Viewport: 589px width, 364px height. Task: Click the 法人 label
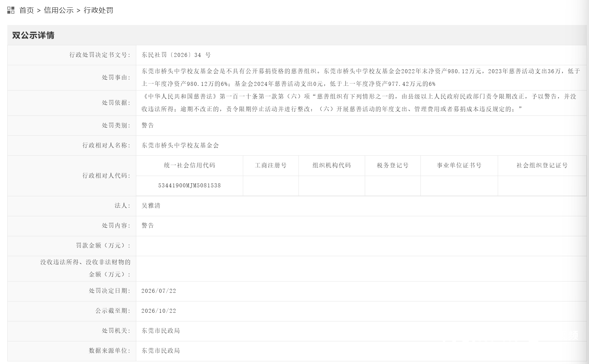[123, 206]
